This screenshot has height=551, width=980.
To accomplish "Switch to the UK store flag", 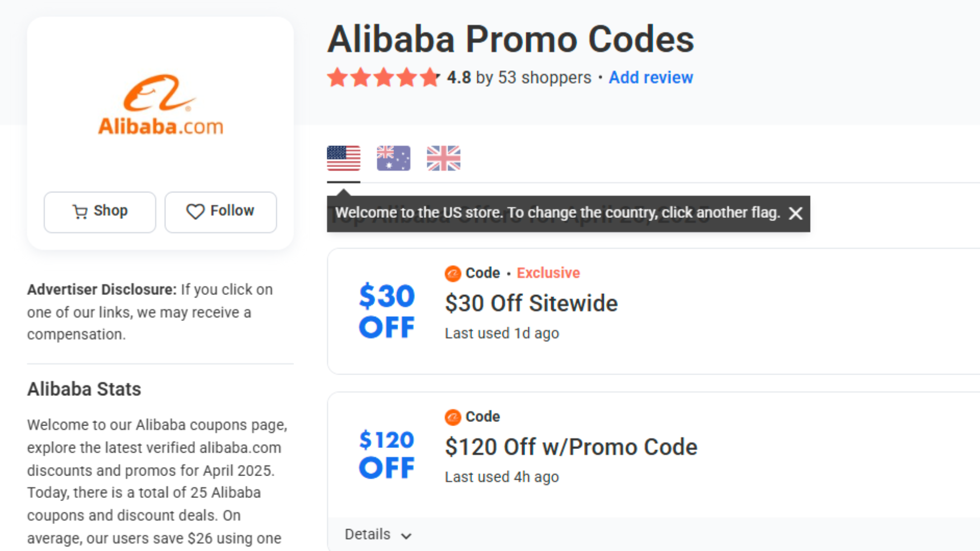I will (x=443, y=158).
